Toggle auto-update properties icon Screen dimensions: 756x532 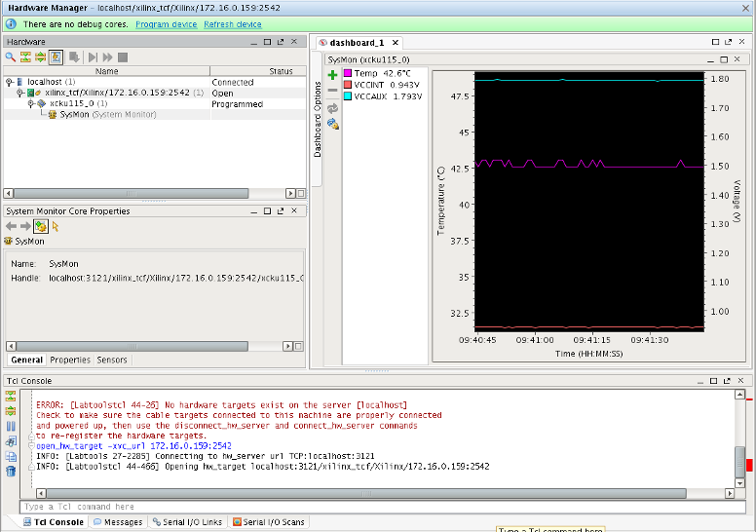[41, 226]
